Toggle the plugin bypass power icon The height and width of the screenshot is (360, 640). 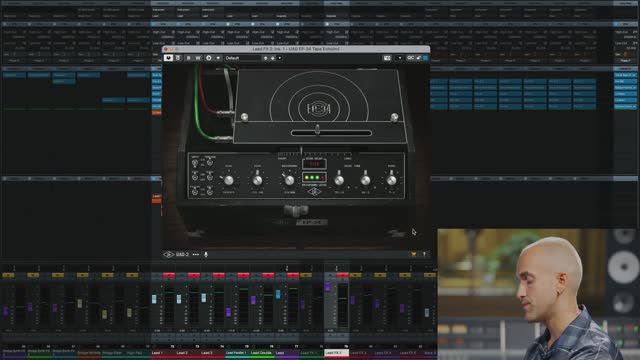[x=168, y=58]
